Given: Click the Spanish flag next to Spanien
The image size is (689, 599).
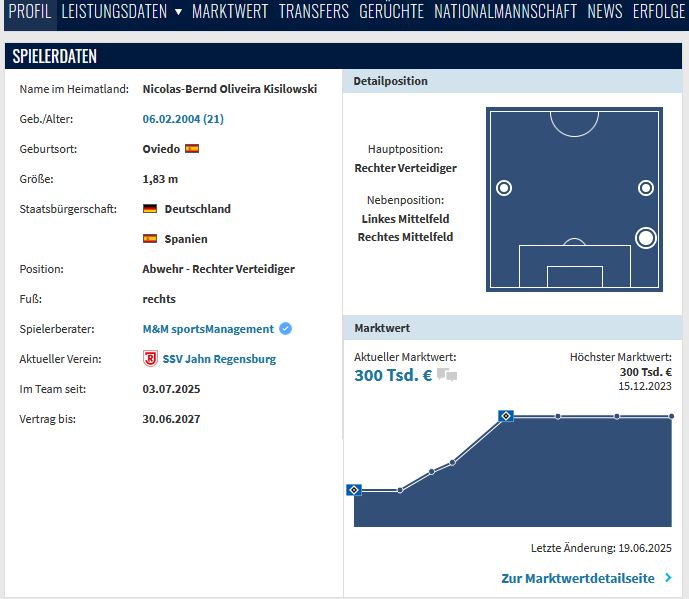Looking at the screenshot, I should (150, 239).
